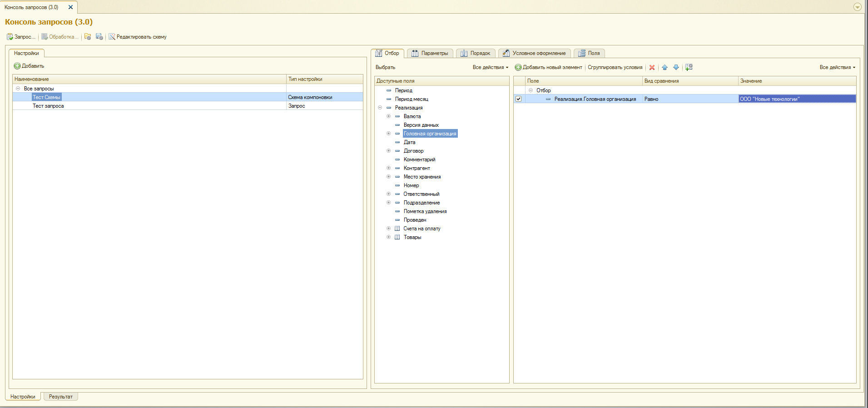Close the Консоль запросов (3.0) tab
This screenshot has width=868, height=408.
click(x=70, y=7)
